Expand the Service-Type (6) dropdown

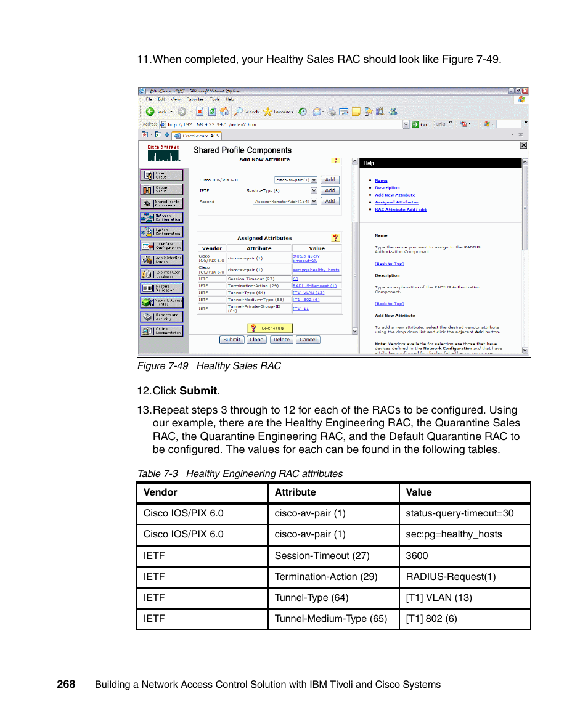[314, 190]
